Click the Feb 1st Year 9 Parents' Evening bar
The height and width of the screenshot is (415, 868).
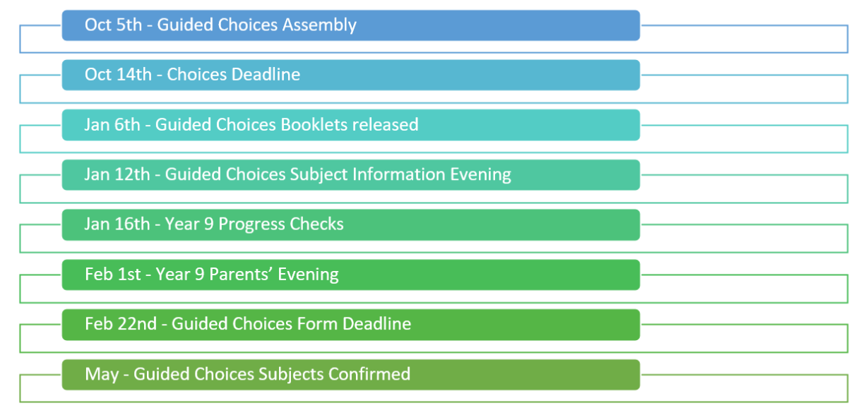click(351, 275)
